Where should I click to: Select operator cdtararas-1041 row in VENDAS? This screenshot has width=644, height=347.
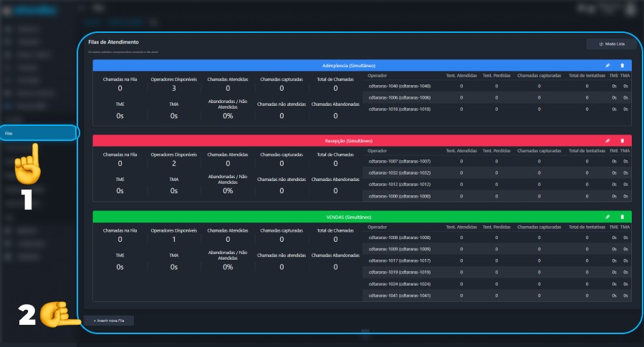click(497, 295)
